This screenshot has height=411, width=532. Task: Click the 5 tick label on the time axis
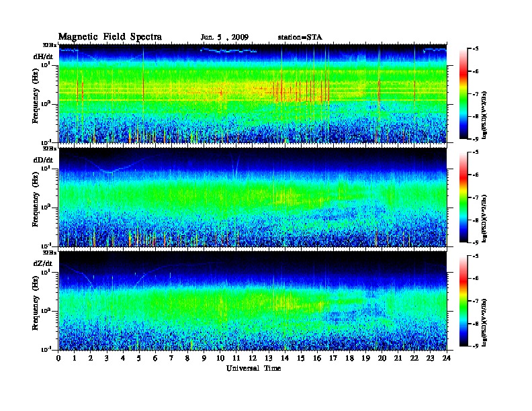(139, 359)
